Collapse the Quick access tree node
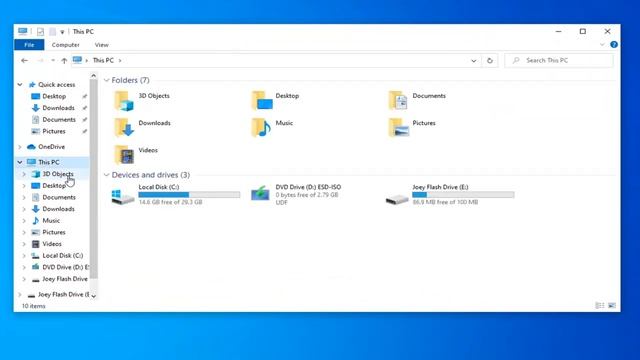The width and height of the screenshot is (640, 360). [x=20, y=84]
